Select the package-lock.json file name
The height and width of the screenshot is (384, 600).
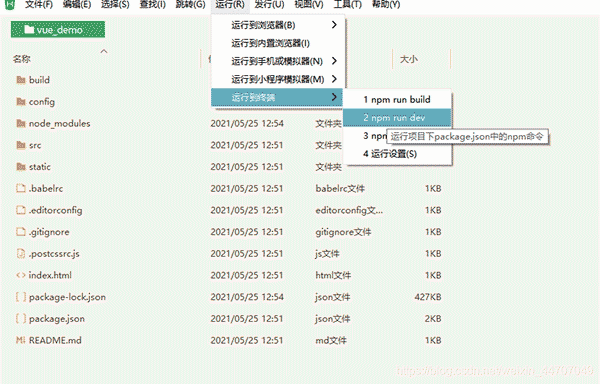pos(67,297)
